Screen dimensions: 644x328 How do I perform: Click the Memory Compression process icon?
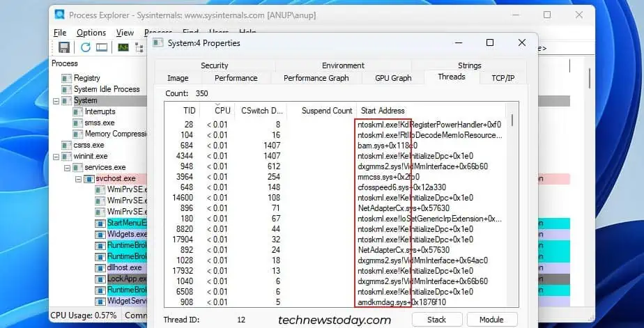tap(78, 134)
